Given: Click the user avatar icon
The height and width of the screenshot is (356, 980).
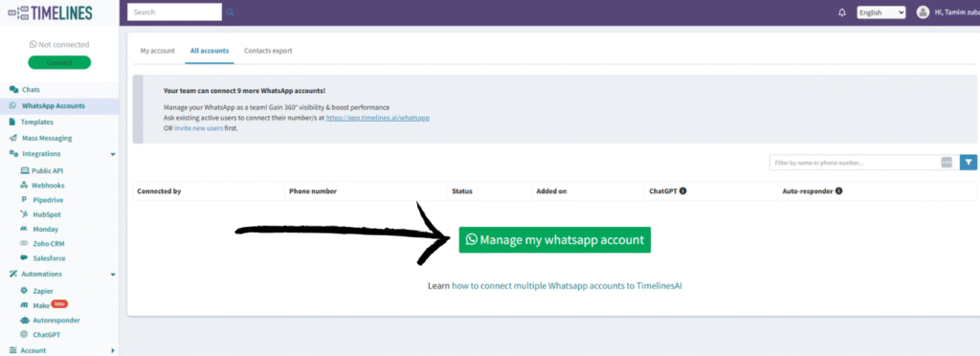Looking at the screenshot, I should pos(923,11).
